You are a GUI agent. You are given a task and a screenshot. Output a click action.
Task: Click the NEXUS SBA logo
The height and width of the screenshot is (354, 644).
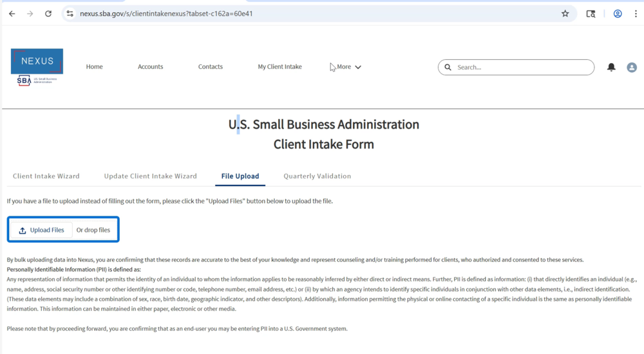[37, 67]
